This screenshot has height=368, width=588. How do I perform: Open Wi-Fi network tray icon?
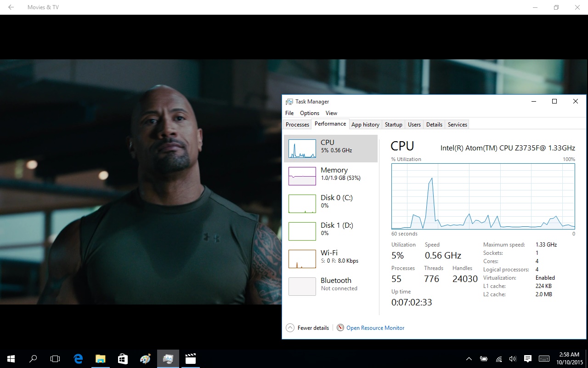[x=498, y=359]
